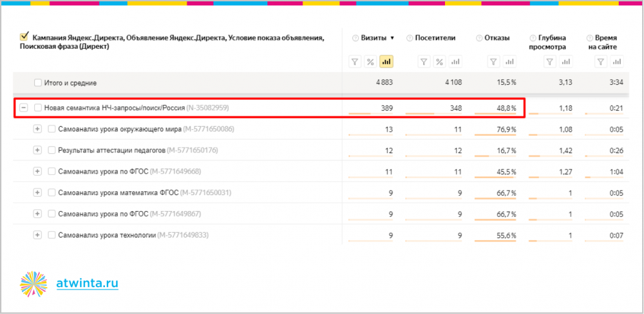The image size is (644, 314).
Task: Click the filter icon under Посетители
Action: click(x=424, y=62)
